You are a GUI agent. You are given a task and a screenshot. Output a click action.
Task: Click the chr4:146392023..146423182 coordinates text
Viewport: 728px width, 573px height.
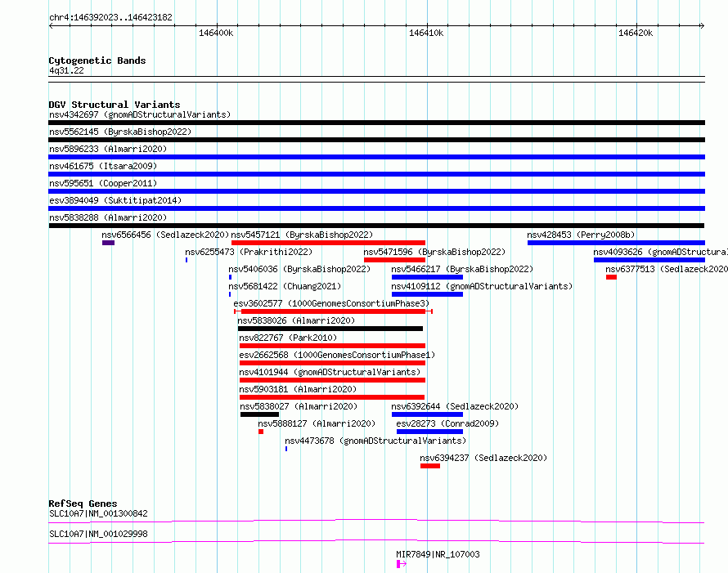[x=110, y=17]
